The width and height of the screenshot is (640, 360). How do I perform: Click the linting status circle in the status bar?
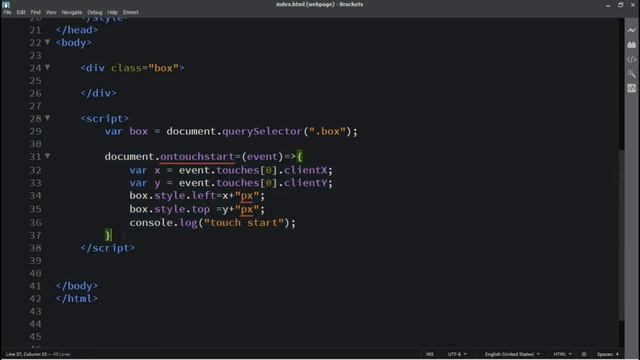click(x=584, y=354)
